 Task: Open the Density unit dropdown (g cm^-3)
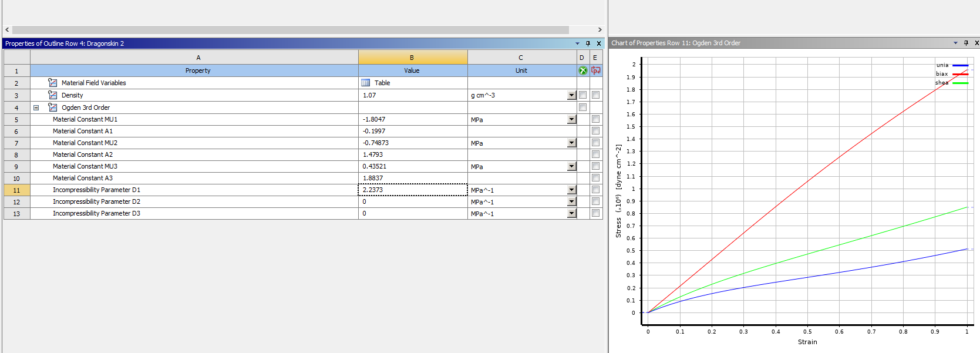[571, 95]
